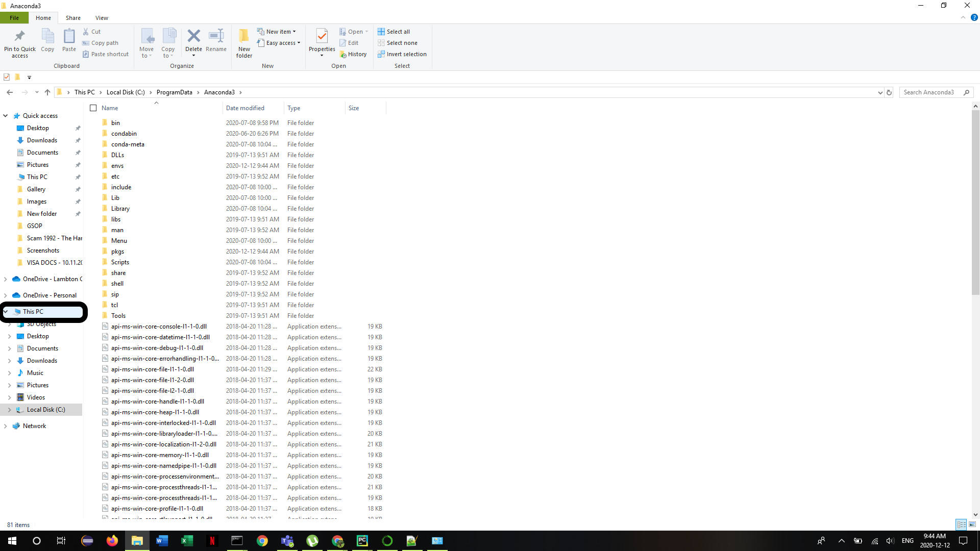Sort files by the Size column

pos(365,108)
